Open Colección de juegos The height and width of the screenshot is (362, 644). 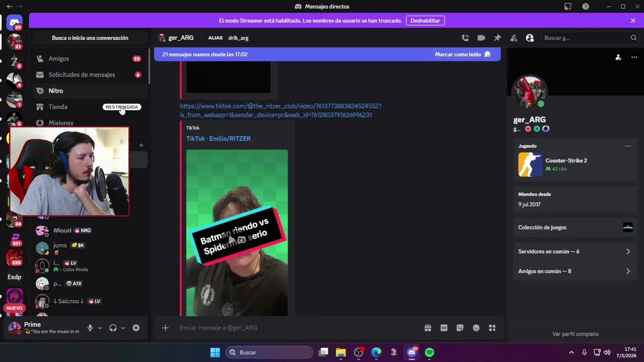(x=575, y=227)
